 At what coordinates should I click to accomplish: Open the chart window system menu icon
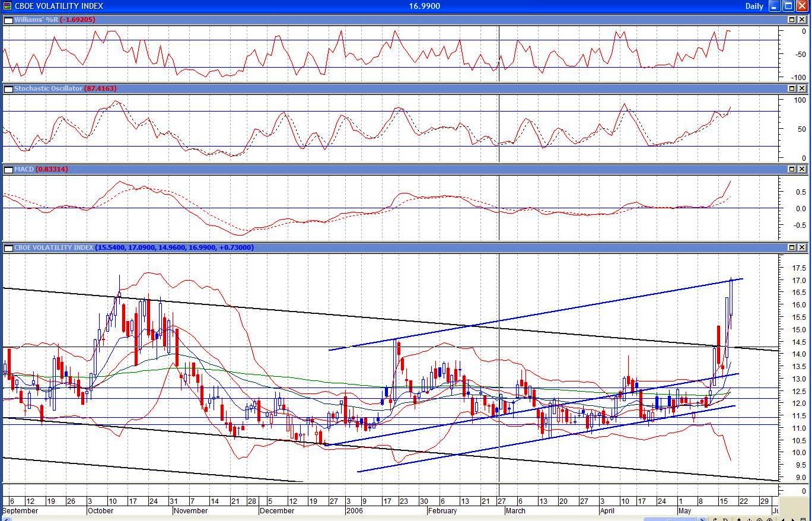(7, 6)
